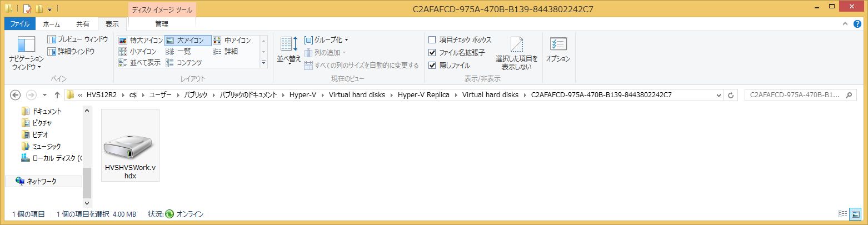The image size is (868, 225).
Task: Select Large icons layout (大アイコン)
Action: (x=188, y=41)
